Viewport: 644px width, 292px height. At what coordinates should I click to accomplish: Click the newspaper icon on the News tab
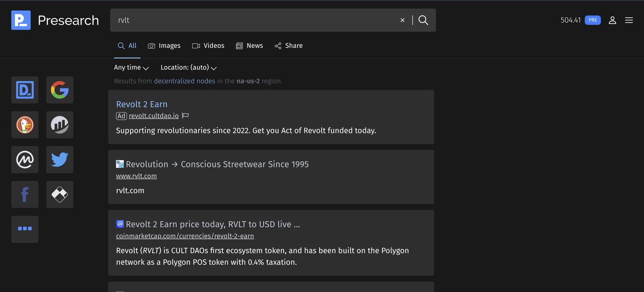[239, 46]
